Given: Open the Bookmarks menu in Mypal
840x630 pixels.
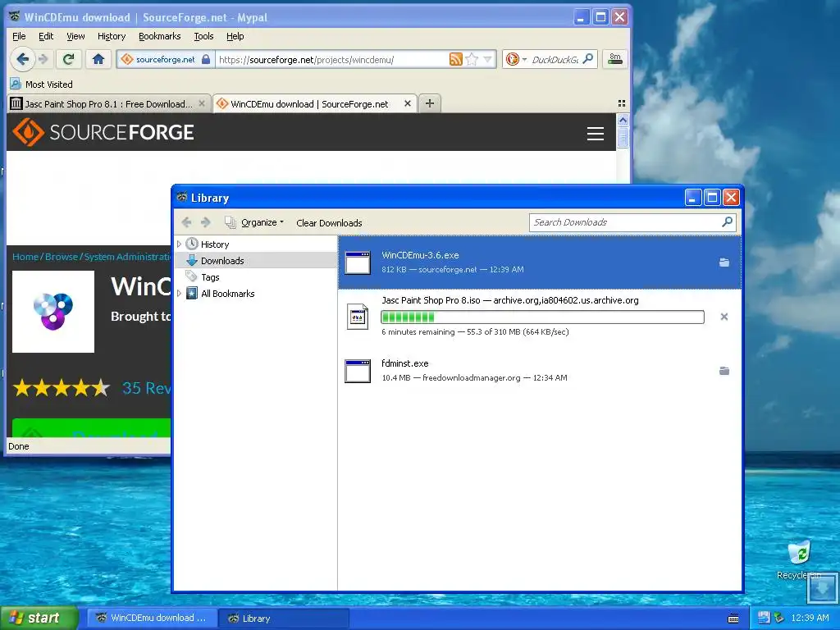Looking at the screenshot, I should [160, 36].
